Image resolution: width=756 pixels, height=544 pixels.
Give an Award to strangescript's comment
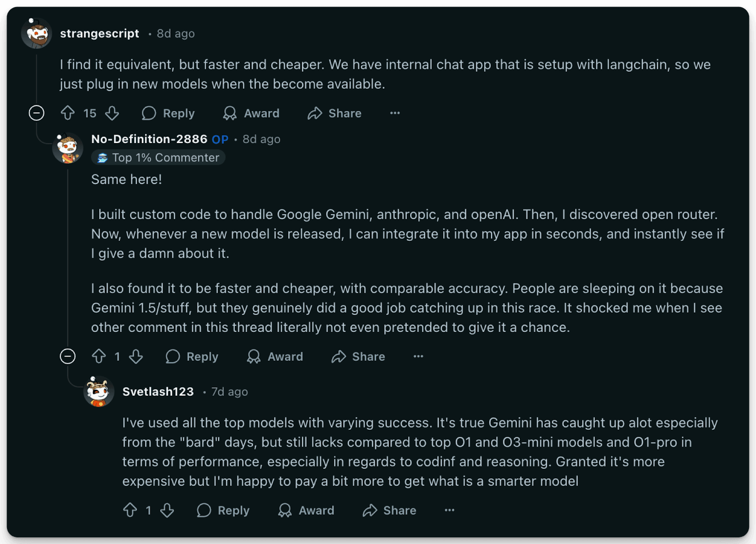click(251, 113)
